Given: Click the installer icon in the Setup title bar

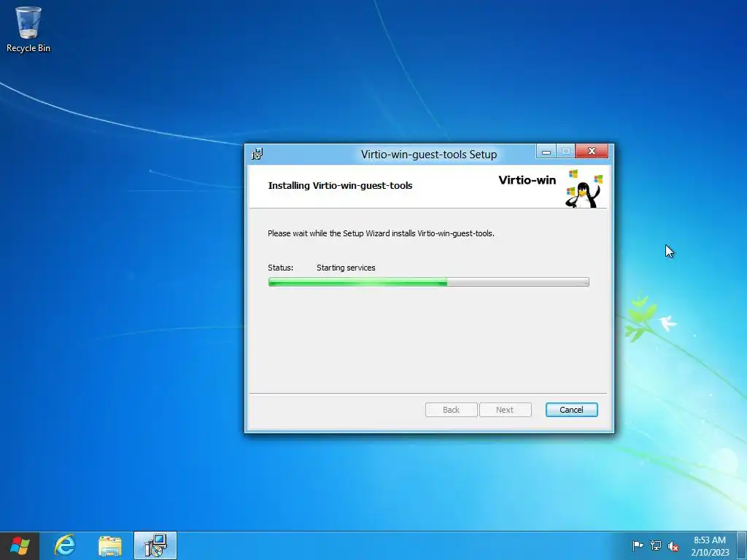Looking at the screenshot, I should pos(258,154).
